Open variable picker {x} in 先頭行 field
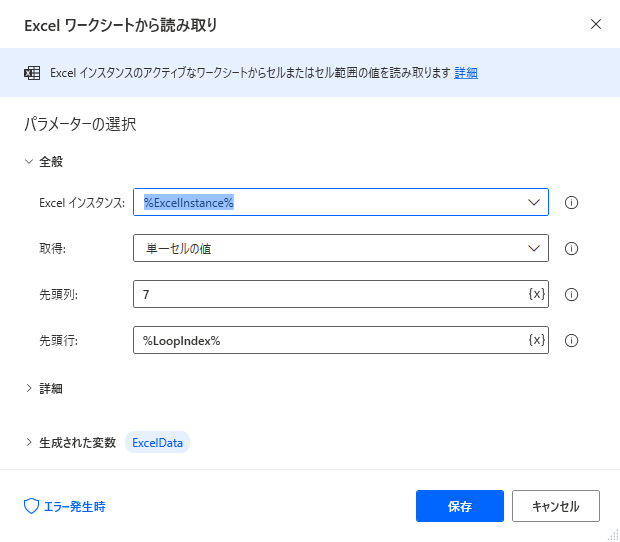 click(537, 340)
